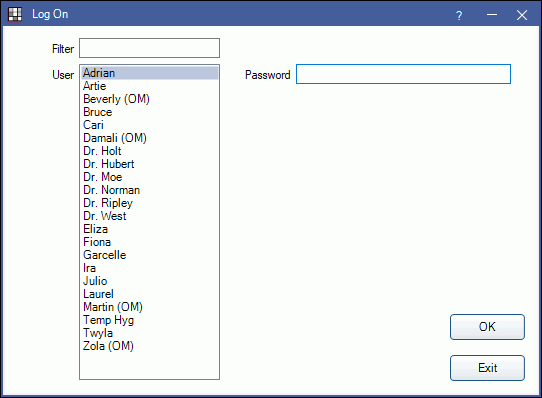Choose Martin (OM) as login user
This screenshot has width=542, height=398.
pyautogui.click(x=150, y=307)
